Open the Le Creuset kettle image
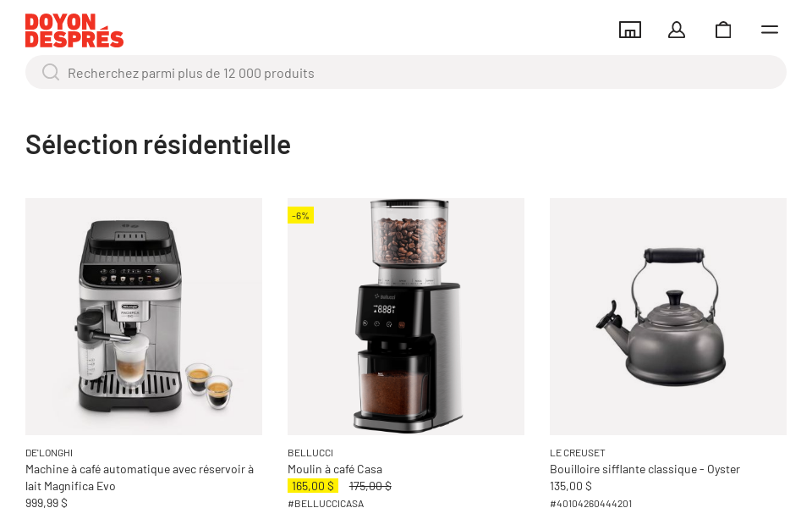This screenshot has width=812, height=508. 668,317
